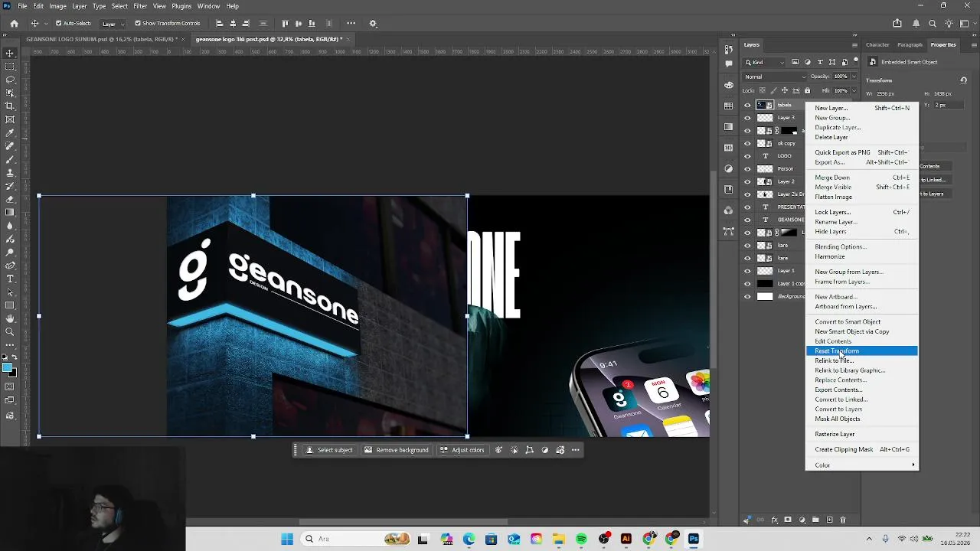
Task: Click the Remove background button
Action: pyautogui.click(x=396, y=450)
